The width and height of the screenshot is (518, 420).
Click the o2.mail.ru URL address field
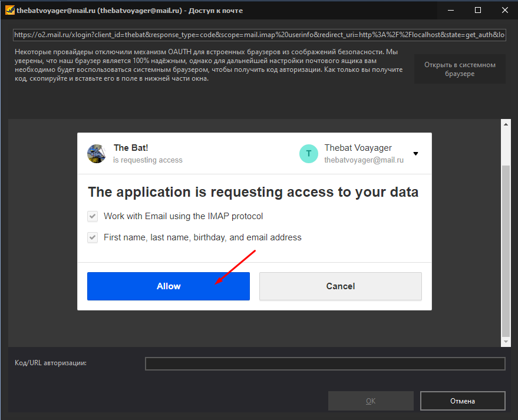(x=259, y=35)
